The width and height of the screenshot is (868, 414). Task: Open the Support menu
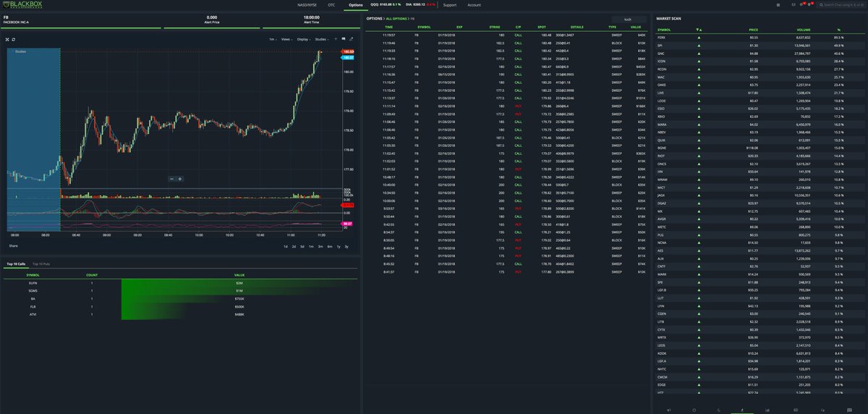pyautogui.click(x=450, y=5)
